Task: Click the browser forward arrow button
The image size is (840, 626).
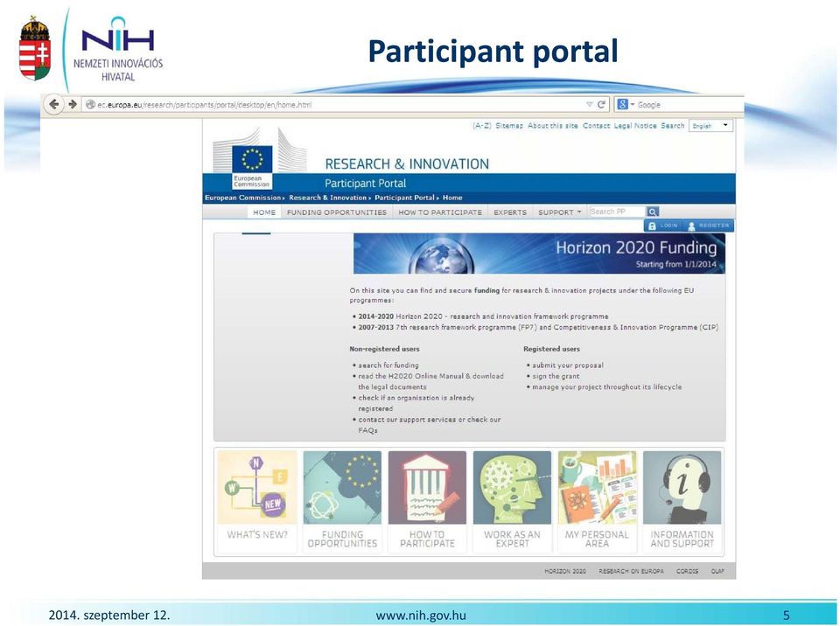Action: [73, 104]
